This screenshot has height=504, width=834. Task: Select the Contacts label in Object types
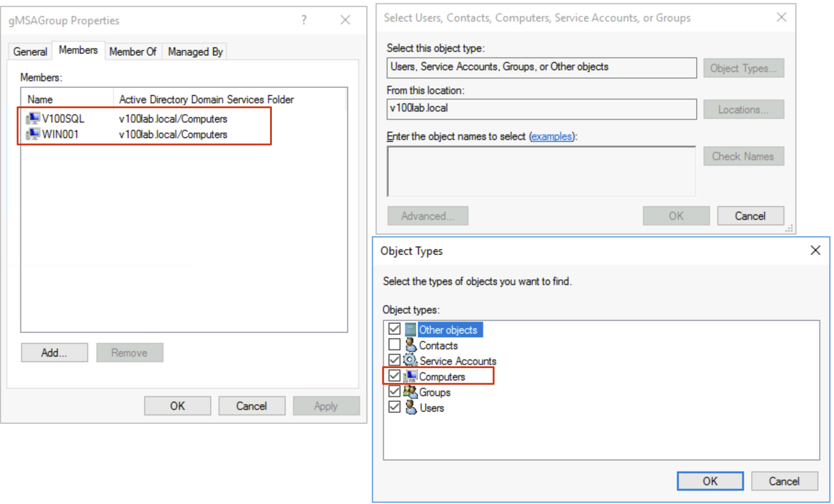(439, 345)
